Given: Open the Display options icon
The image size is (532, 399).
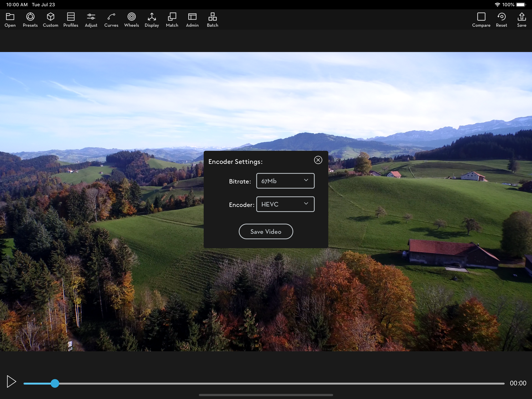Looking at the screenshot, I should coord(152,20).
